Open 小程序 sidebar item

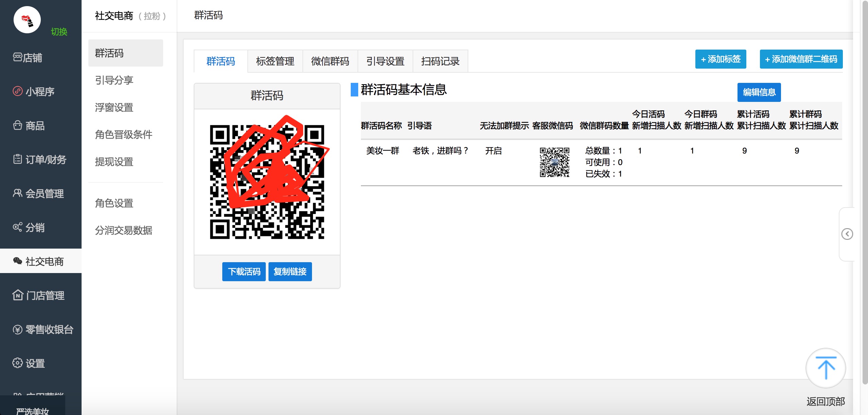click(x=33, y=91)
